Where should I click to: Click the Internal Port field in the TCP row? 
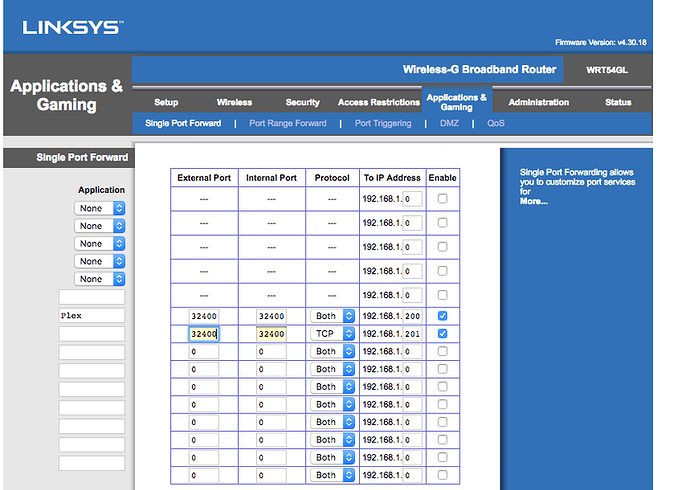(x=271, y=334)
